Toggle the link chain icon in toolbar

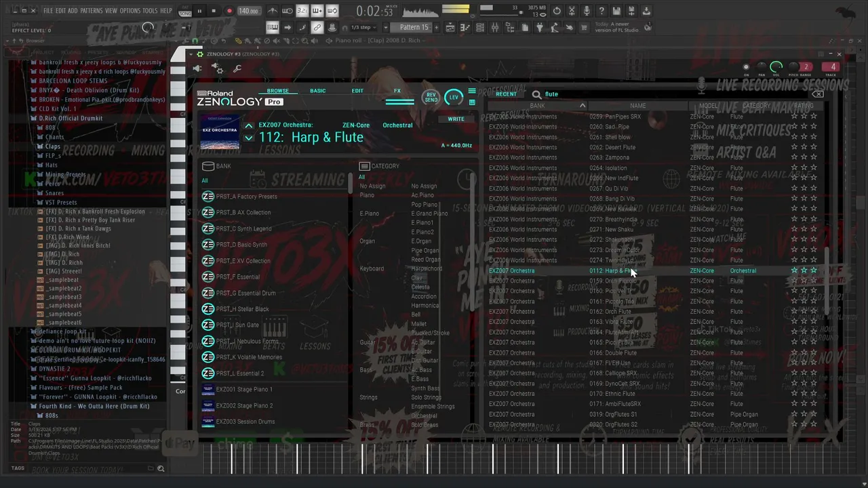pyautogui.click(x=317, y=28)
